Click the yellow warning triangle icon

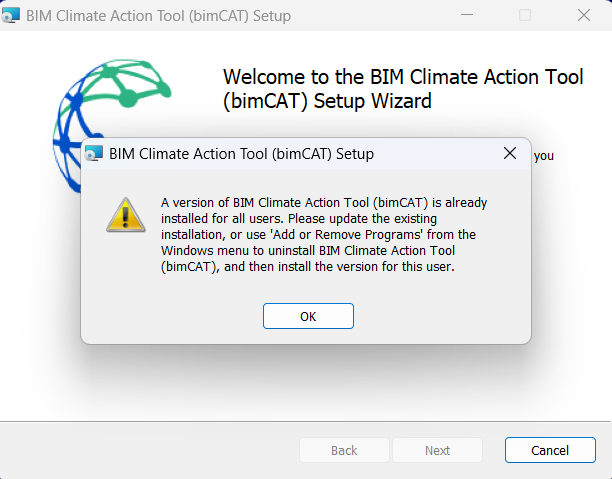125,214
